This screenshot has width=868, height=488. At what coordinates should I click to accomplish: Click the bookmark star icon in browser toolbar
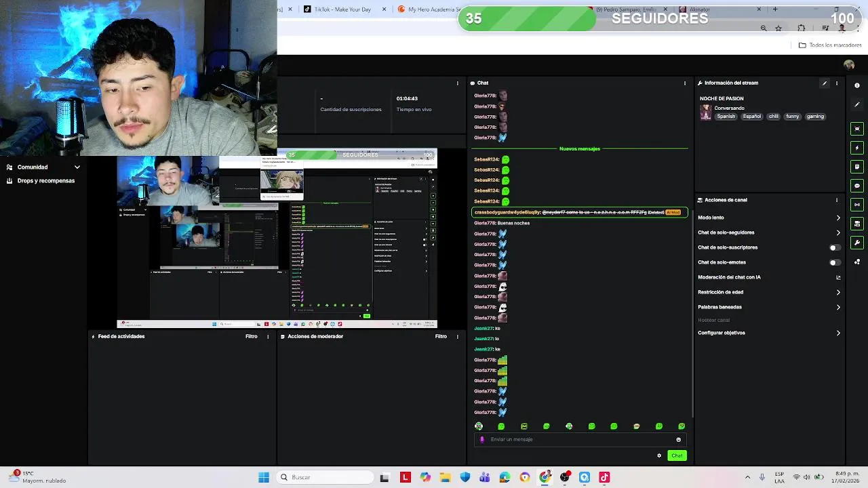tap(778, 28)
